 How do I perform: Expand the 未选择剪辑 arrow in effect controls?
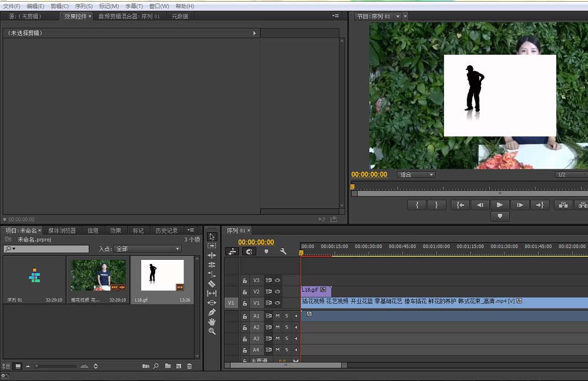254,34
